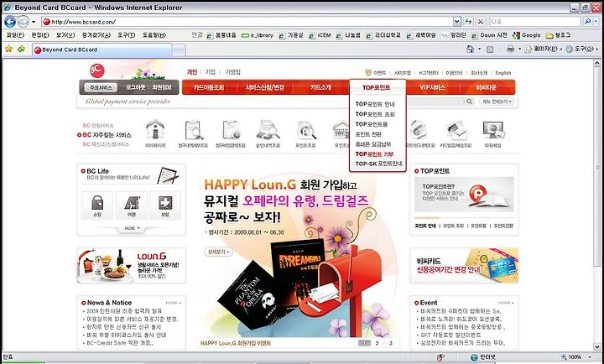Open the BC-Credit Safe news item
604x364 pixels.
[x=120, y=343]
